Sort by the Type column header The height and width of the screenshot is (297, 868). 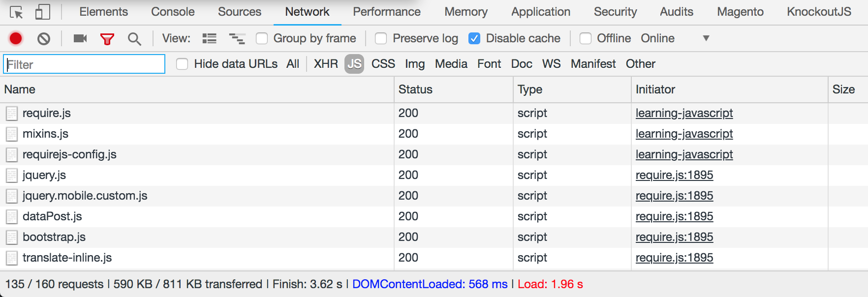click(572, 89)
